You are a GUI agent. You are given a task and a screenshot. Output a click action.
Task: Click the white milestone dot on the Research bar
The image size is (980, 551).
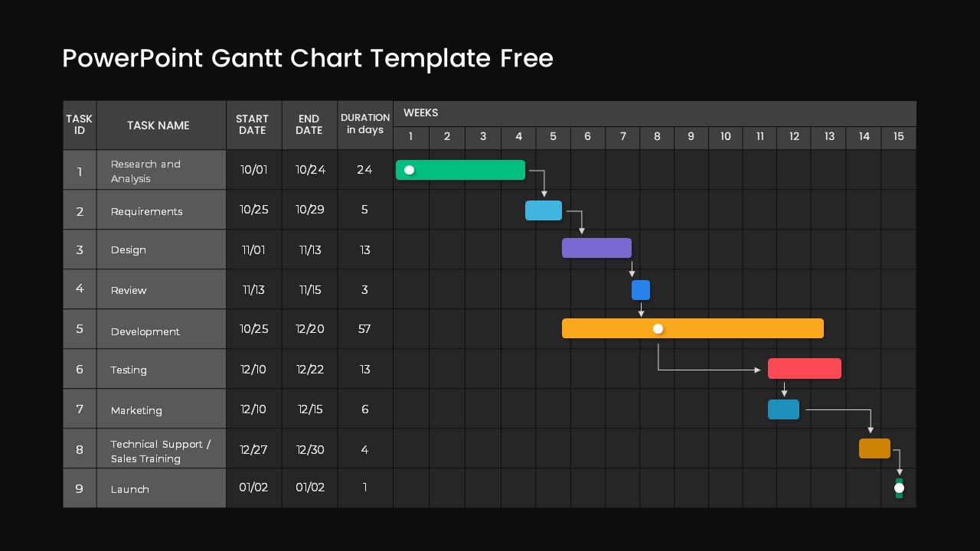coord(410,170)
